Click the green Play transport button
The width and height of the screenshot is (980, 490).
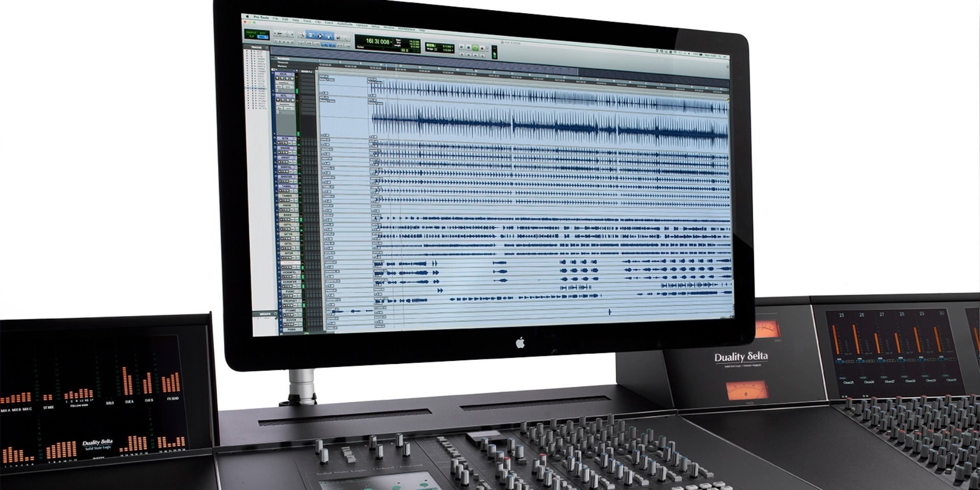475,48
